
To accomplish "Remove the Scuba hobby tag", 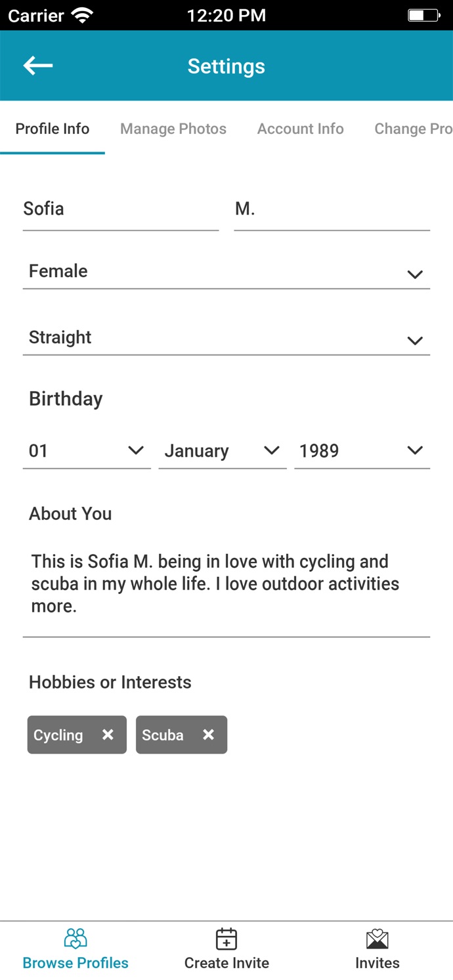I will (208, 735).
